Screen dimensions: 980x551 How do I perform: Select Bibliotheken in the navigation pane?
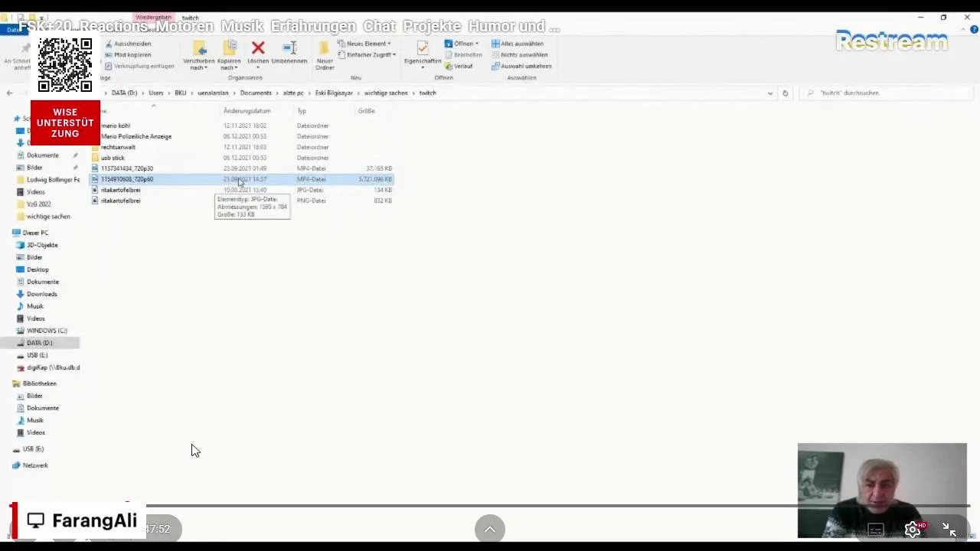point(34,383)
